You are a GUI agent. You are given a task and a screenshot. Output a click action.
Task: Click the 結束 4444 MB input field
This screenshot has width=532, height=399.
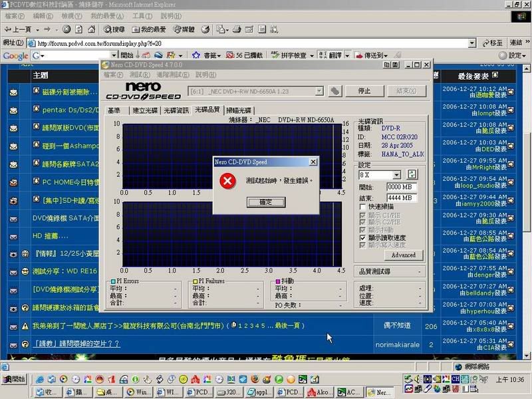click(402, 198)
